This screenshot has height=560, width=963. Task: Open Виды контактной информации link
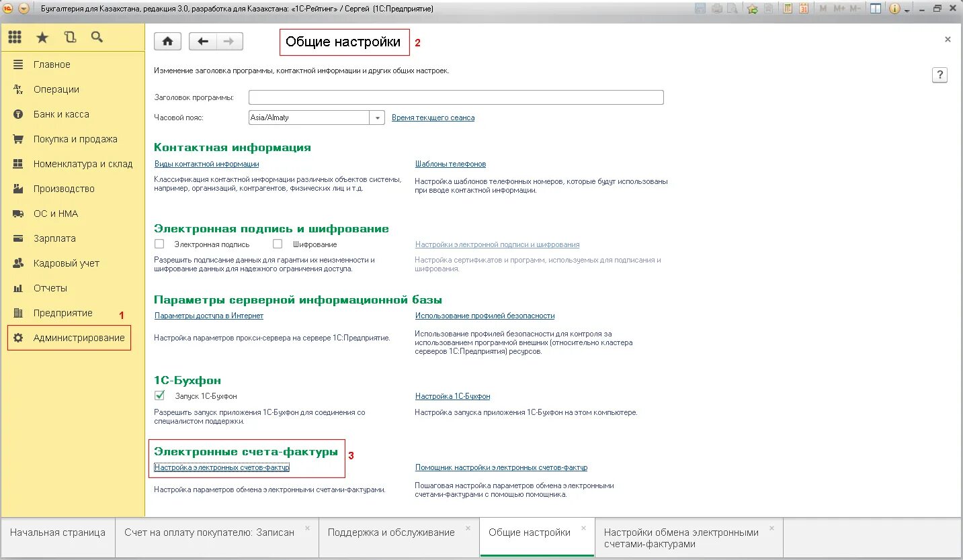[206, 164]
